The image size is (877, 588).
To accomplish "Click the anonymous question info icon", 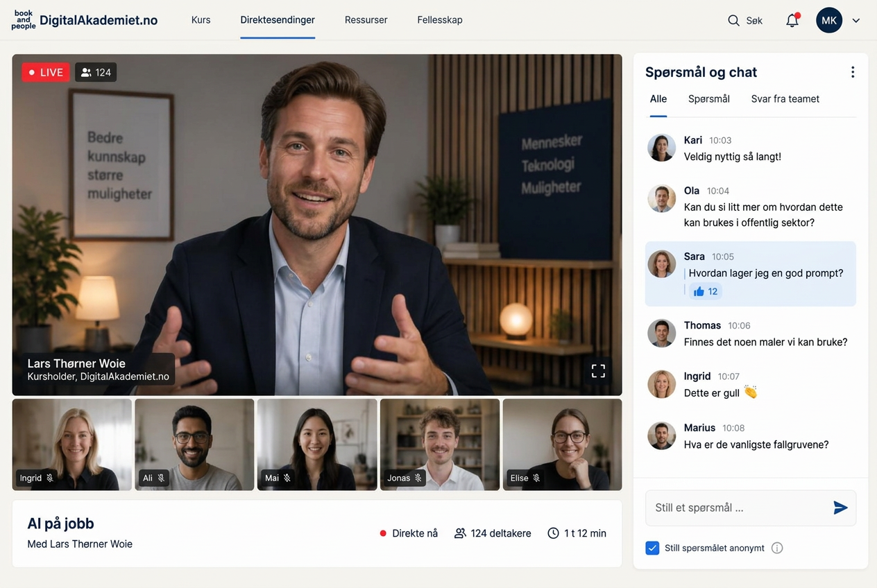I will (x=777, y=548).
